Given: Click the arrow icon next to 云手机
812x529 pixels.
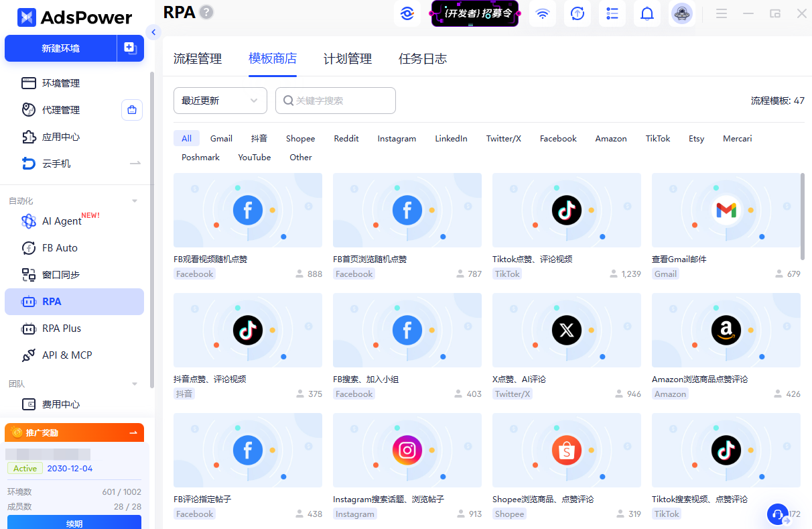Looking at the screenshot, I should [x=135, y=163].
